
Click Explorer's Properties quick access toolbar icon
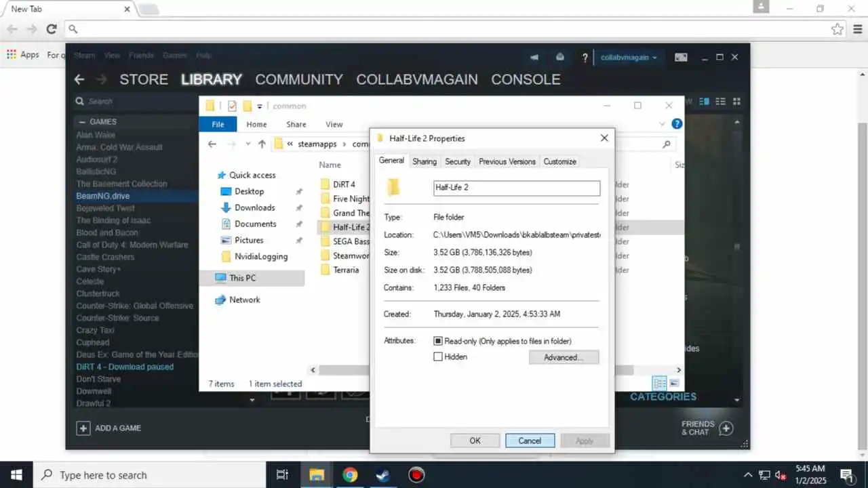tap(233, 106)
